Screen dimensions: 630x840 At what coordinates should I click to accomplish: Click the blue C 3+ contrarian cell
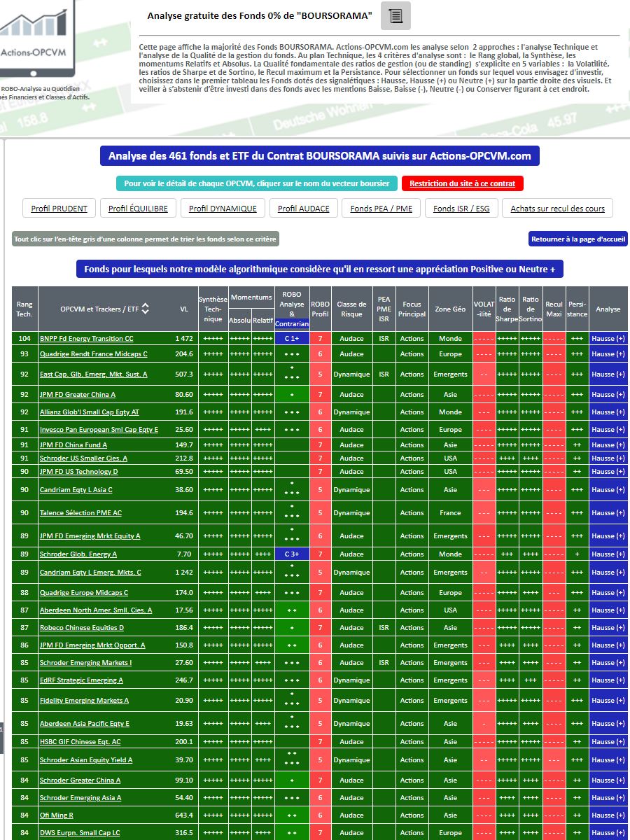coord(292,554)
